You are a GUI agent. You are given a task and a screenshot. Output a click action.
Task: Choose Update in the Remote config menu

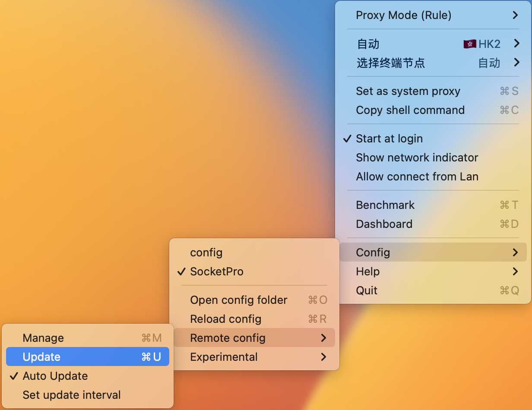pos(88,357)
